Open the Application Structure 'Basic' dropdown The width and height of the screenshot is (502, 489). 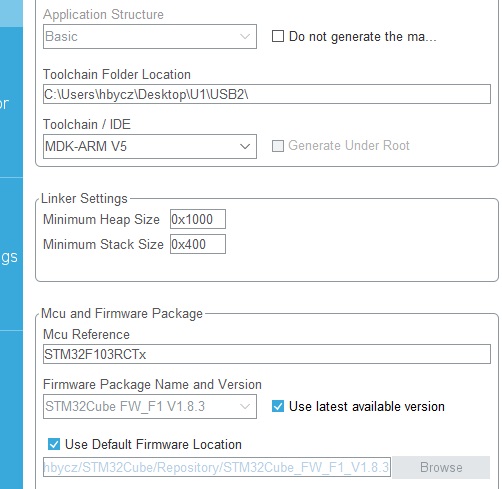pos(150,36)
